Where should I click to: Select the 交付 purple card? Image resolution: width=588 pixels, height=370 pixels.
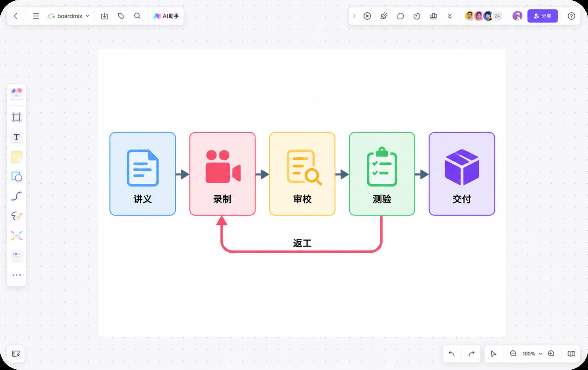click(x=462, y=174)
